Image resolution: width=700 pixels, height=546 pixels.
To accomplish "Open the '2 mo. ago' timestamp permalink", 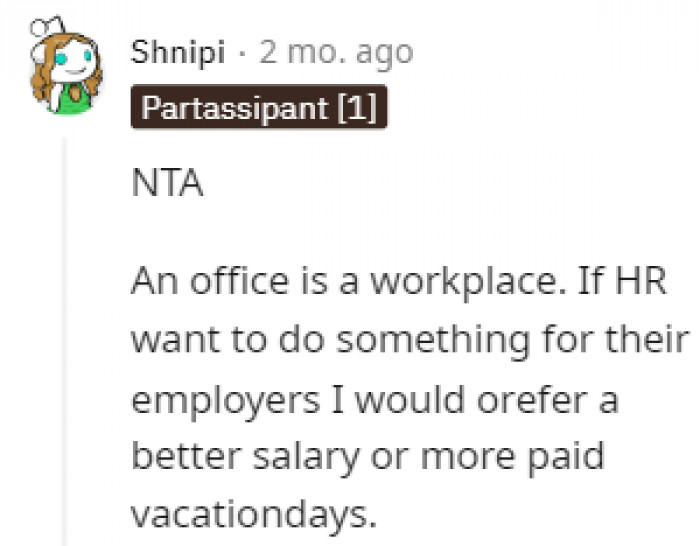I will pos(336,53).
